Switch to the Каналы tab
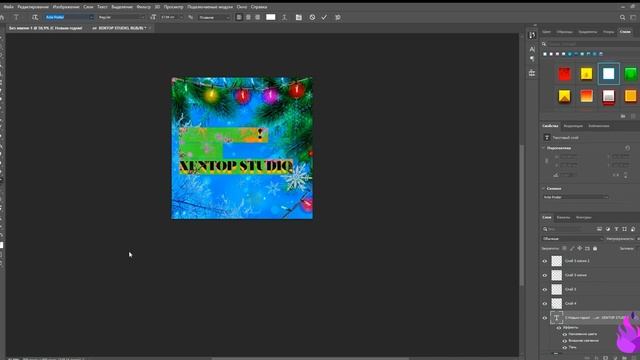The image size is (640, 360). (563, 218)
